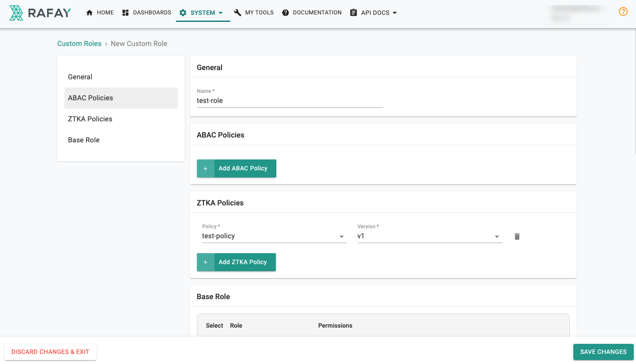Click the Documentation question mark icon

click(286, 13)
